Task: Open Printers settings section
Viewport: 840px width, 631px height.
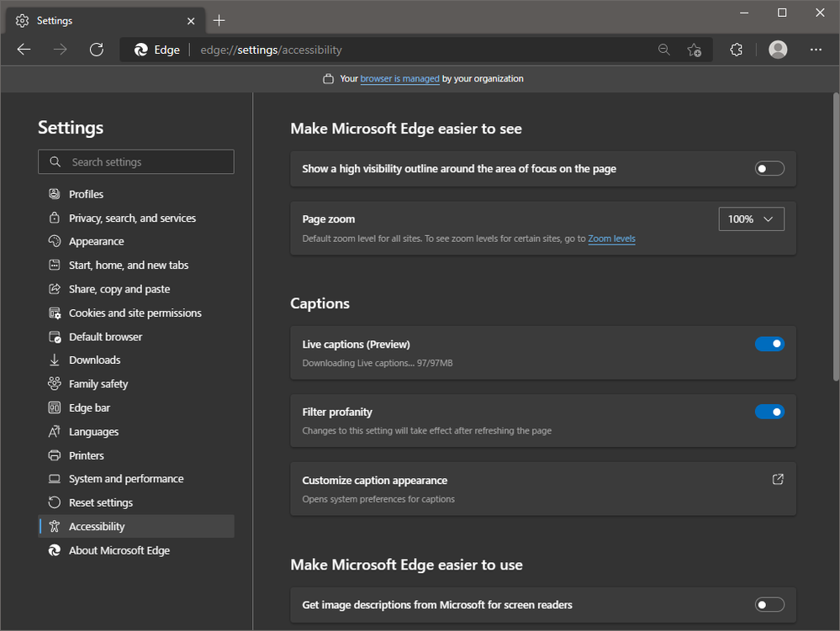Action: 136,455
